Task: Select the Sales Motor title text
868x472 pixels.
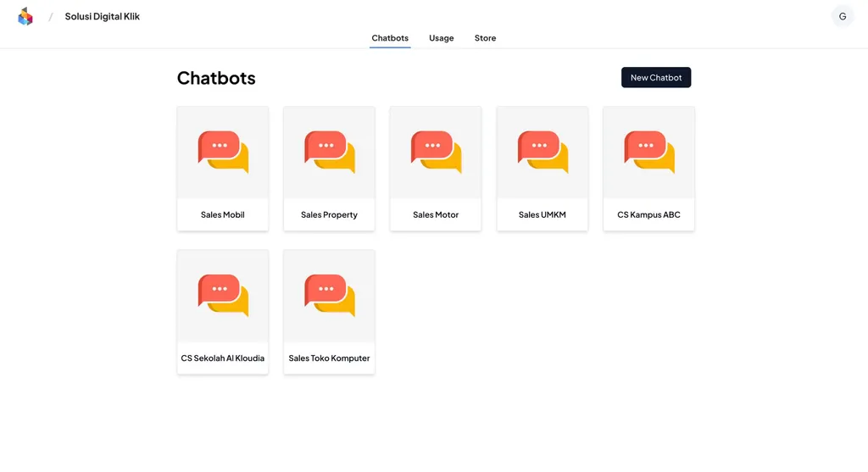Action: 436,215
